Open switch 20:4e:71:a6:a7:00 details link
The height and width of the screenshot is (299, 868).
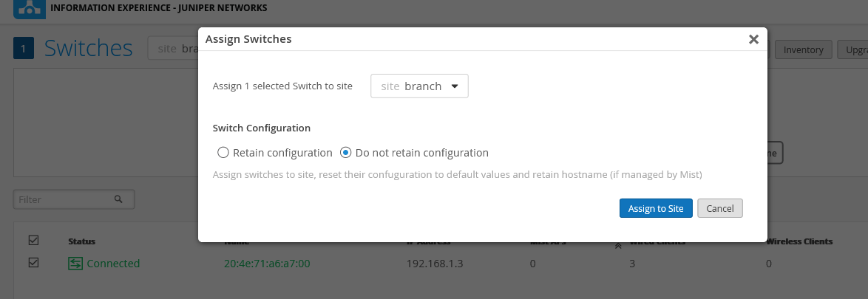coord(267,264)
